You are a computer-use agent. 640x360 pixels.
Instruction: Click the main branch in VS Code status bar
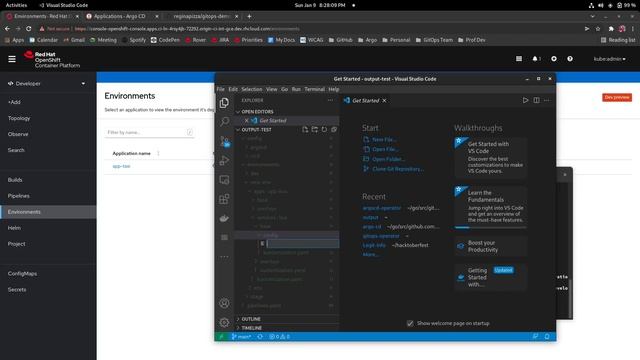tap(241, 337)
